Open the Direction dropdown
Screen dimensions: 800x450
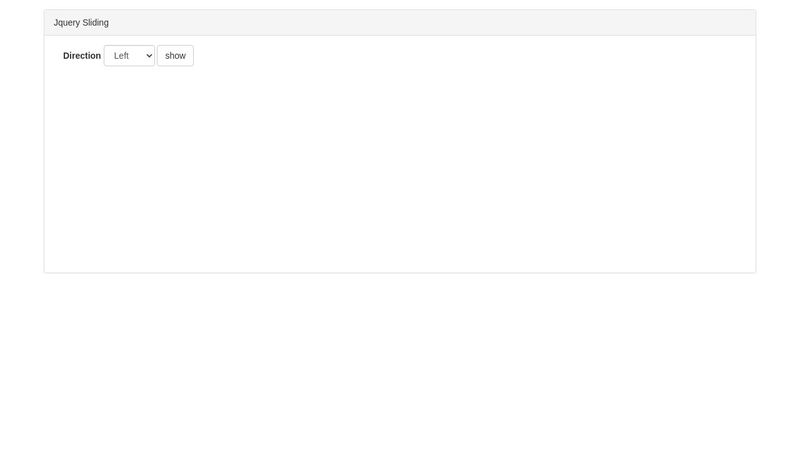[x=129, y=56]
